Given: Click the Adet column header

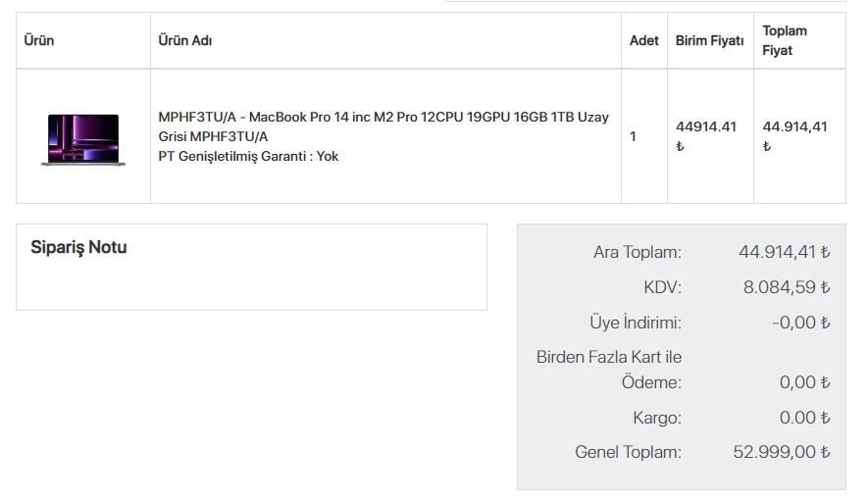Looking at the screenshot, I should tap(643, 41).
